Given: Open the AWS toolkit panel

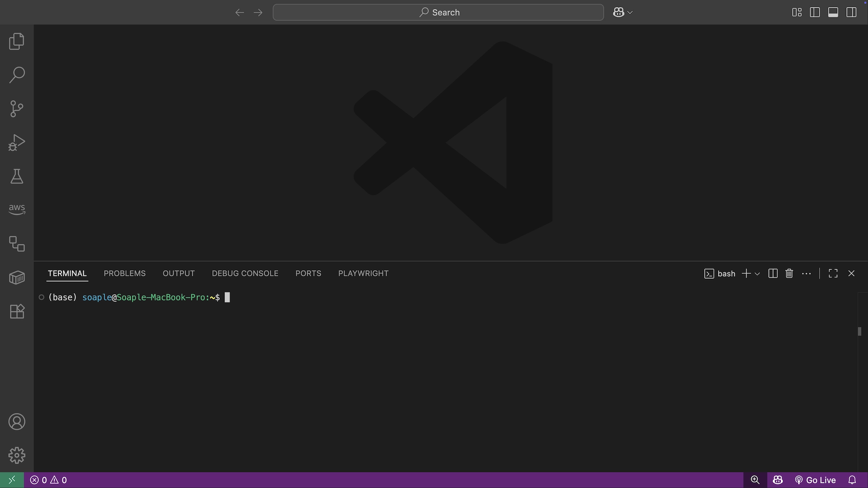Looking at the screenshot, I should 16,209.
